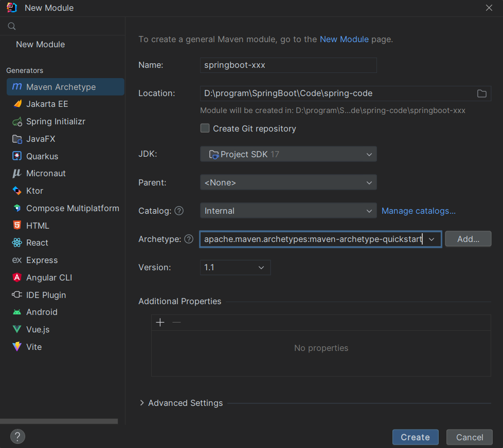This screenshot has width=503, height=448.
Task: Click the left panel horizontal scrollbar
Action: [x=59, y=421]
